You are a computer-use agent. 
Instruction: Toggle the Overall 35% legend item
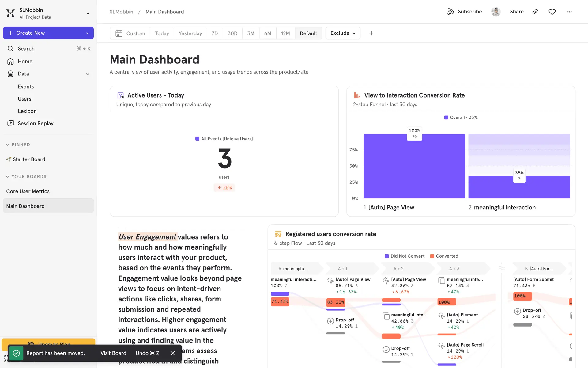(x=461, y=117)
